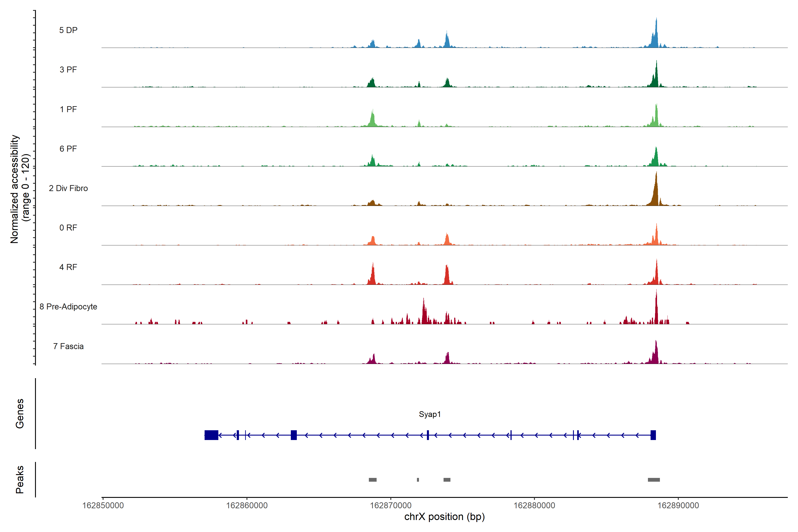Click the Syap1 gene name
798x532 pixels.
[x=430, y=414]
